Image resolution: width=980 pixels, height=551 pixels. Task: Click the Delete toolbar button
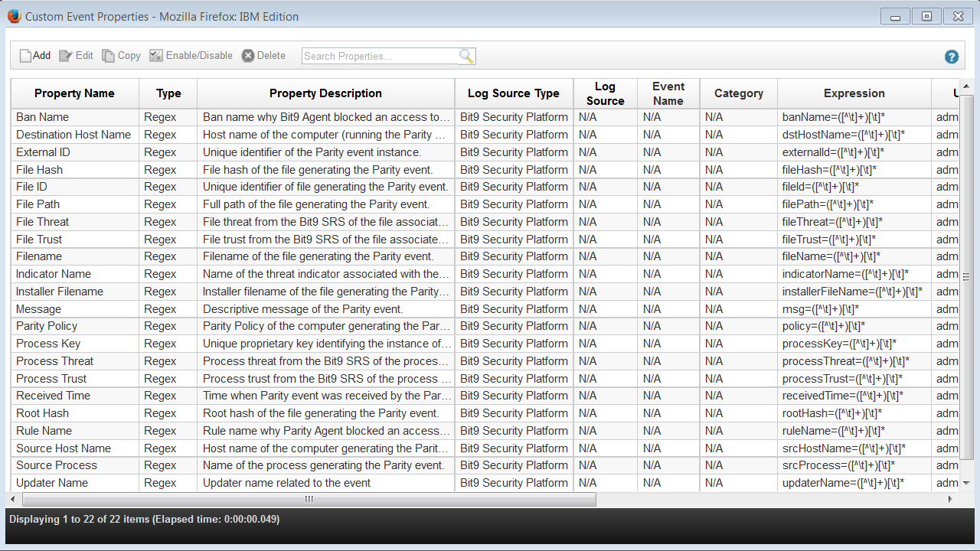263,56
